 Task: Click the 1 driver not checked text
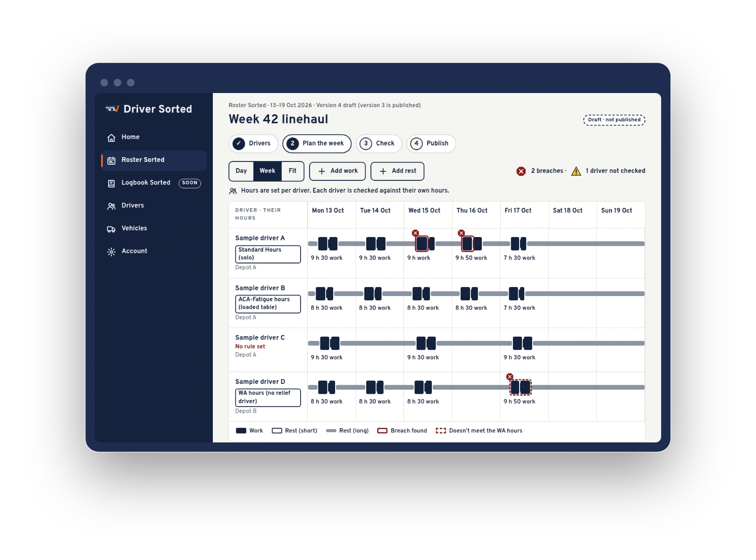point(615,171)
